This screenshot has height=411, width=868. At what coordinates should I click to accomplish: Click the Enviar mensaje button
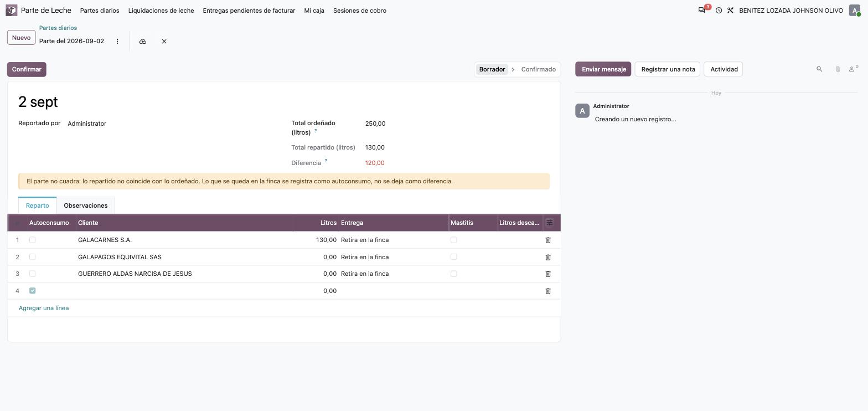coord(603,69)
